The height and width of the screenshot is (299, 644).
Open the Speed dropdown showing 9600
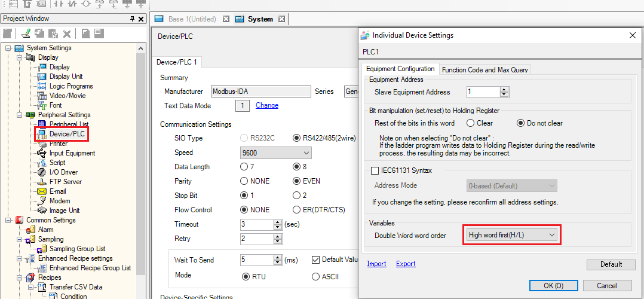click(x=275, y=153)
